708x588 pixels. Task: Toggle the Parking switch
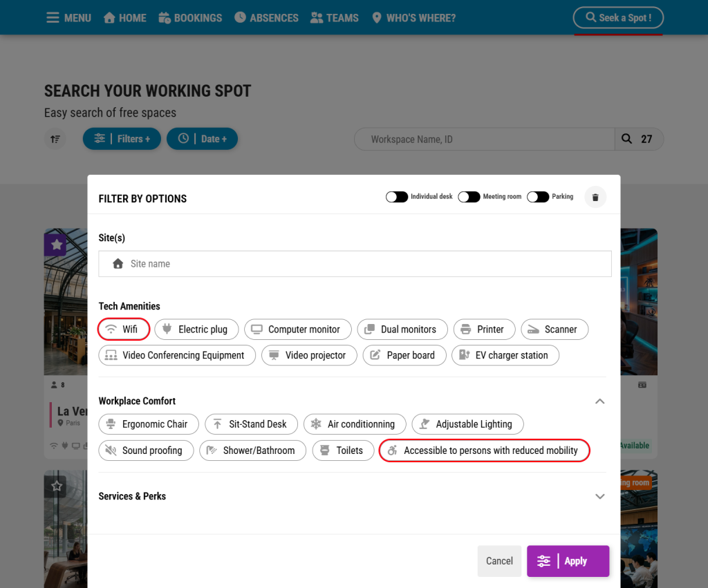point(538,197)
